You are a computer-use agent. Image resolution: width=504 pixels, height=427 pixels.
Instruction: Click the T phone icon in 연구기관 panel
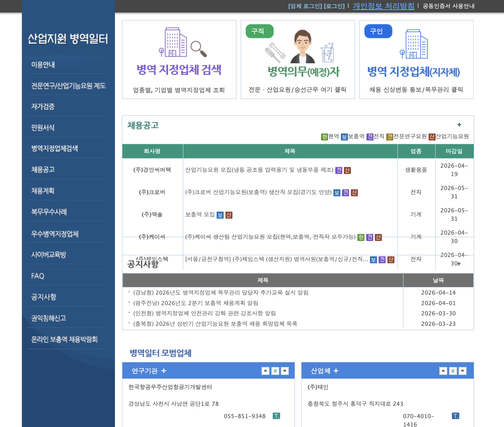point(277,416)
